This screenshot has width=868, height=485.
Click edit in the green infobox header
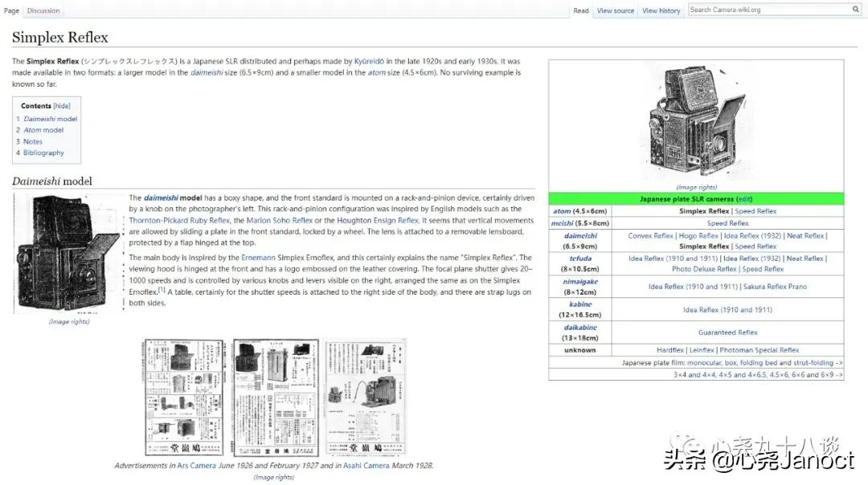point(744,199)
